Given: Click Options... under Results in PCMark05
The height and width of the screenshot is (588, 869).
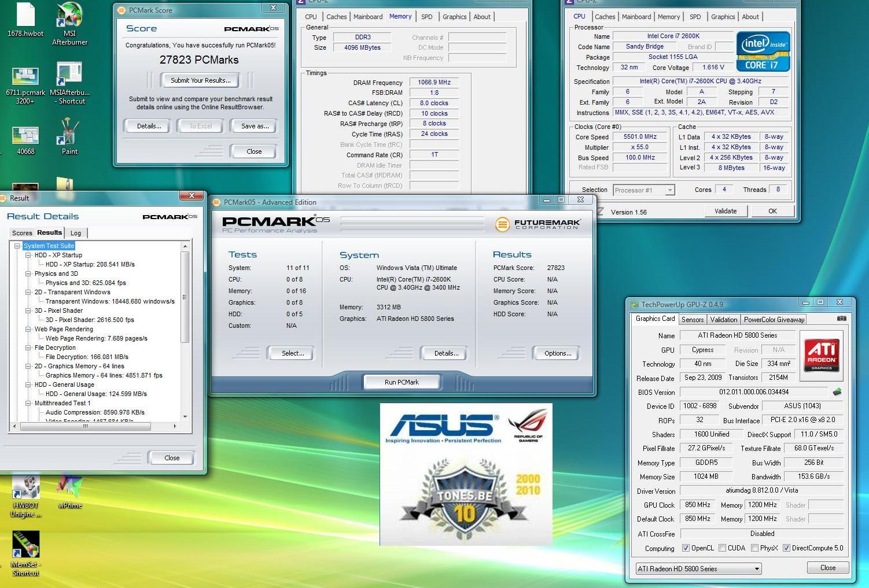Looking at the screenshot, I should tap(557, 353).
